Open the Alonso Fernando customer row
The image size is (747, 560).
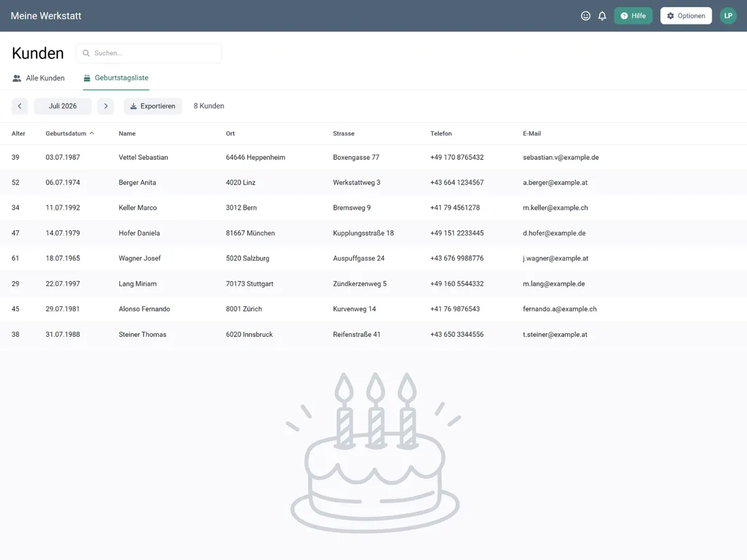click(373, 309)
